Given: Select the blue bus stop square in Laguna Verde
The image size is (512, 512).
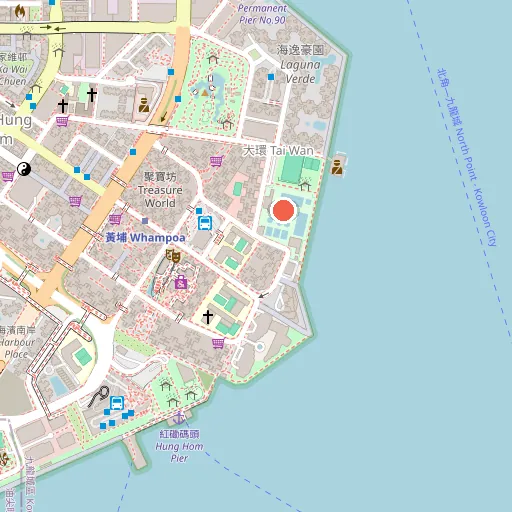Looking at the screenshot, I should [x=271, y=77].
